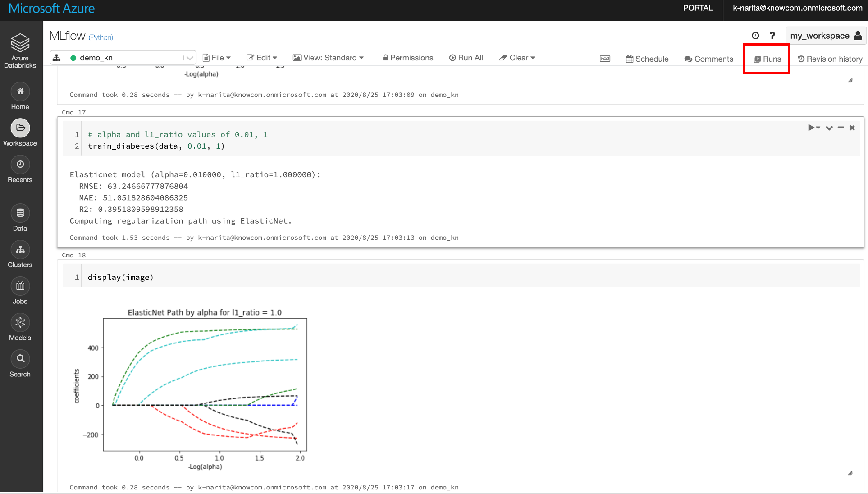
Task: Click the help question mark icon
Action: [772, 36]
